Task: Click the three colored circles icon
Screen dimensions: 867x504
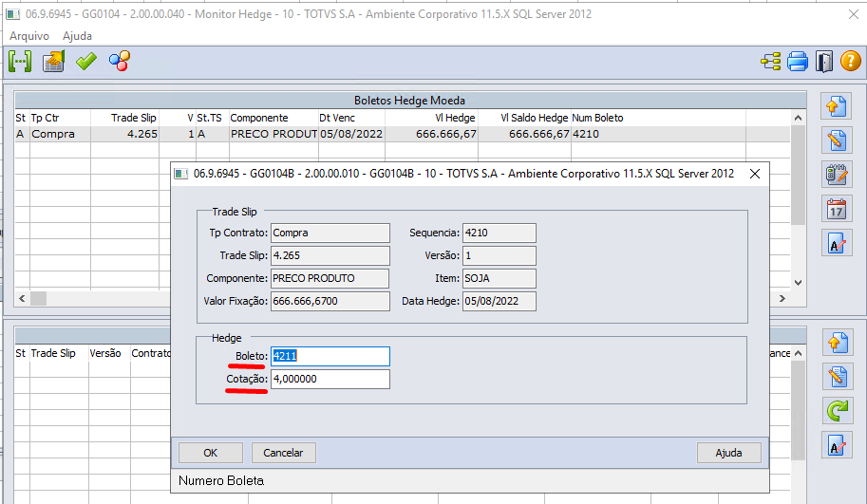Action: (x=120, y=62)
